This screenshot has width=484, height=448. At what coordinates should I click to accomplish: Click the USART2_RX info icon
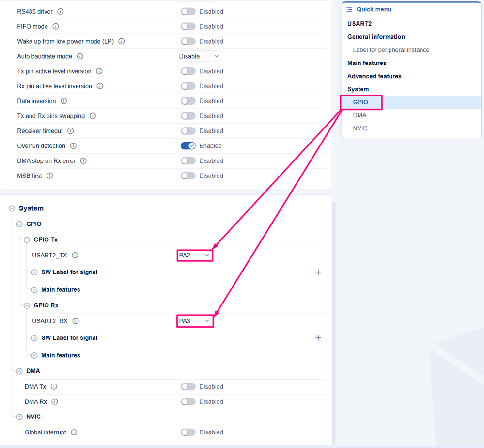pos(75,321)
